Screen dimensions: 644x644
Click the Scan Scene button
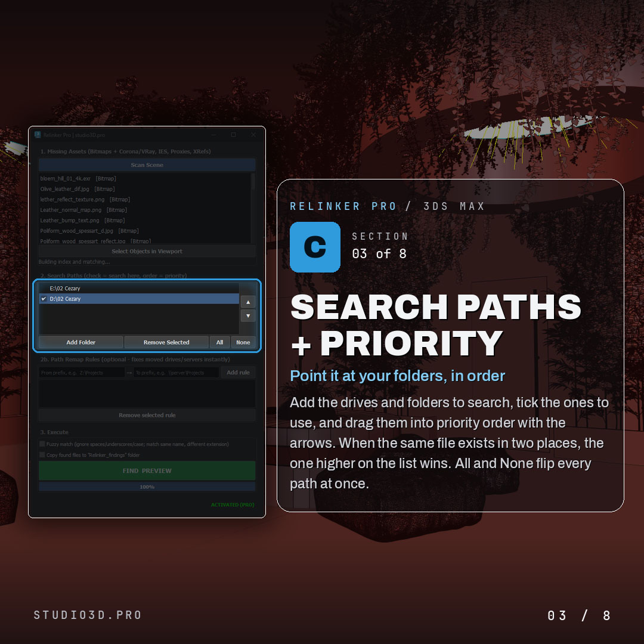pyautogui.click(x=147, y=165)
